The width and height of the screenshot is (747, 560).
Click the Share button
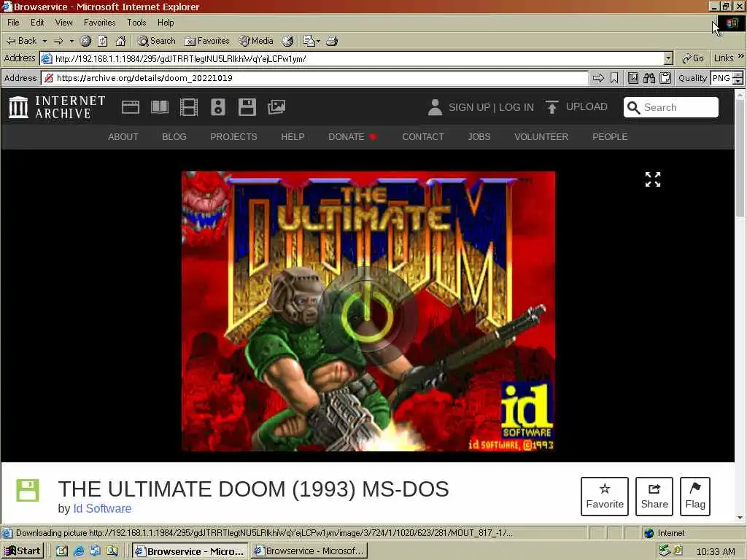pyautogui.click(x=654, y=496)
